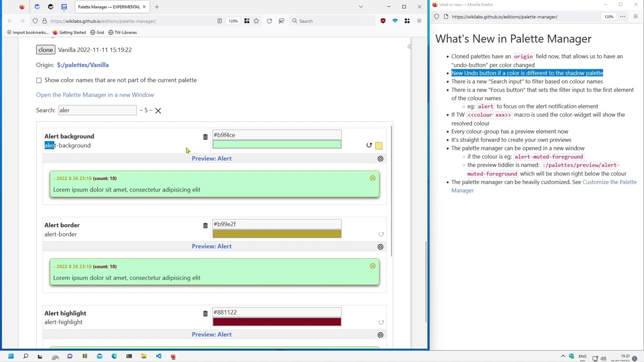Toggle showing color names not in palette
The height and width of the screenshot is (362, 644).
point(39,80)
